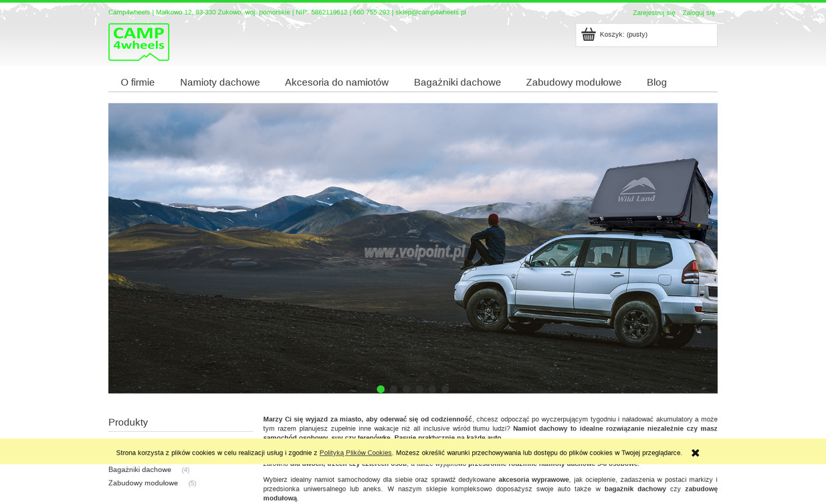The image size is (826, 504).
Task: Click the header address line with sklep@camp4wheels.pl
Action: coord(287,13)
